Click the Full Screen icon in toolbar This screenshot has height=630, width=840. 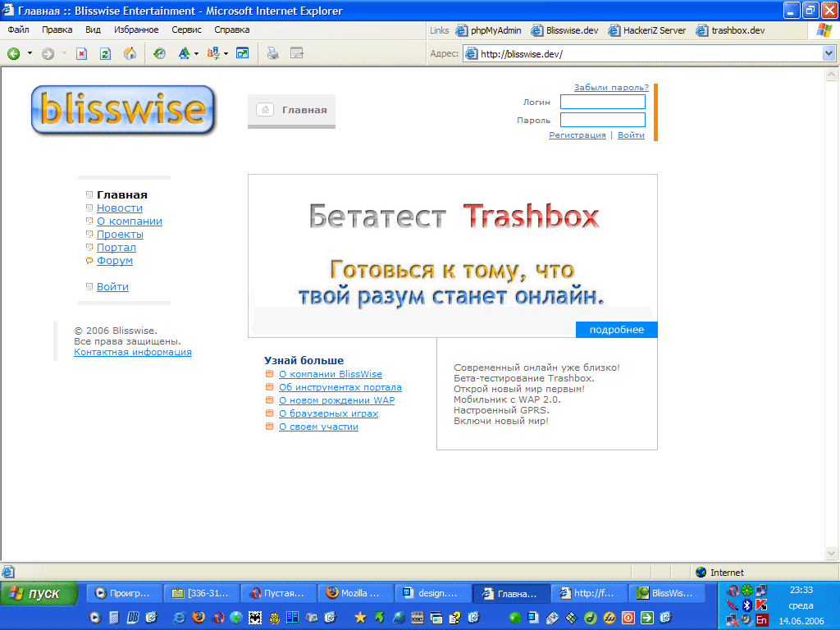coord(243,53)
